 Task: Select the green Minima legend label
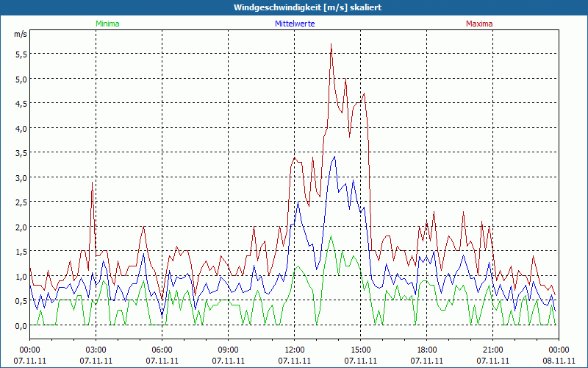coord(107,24)
